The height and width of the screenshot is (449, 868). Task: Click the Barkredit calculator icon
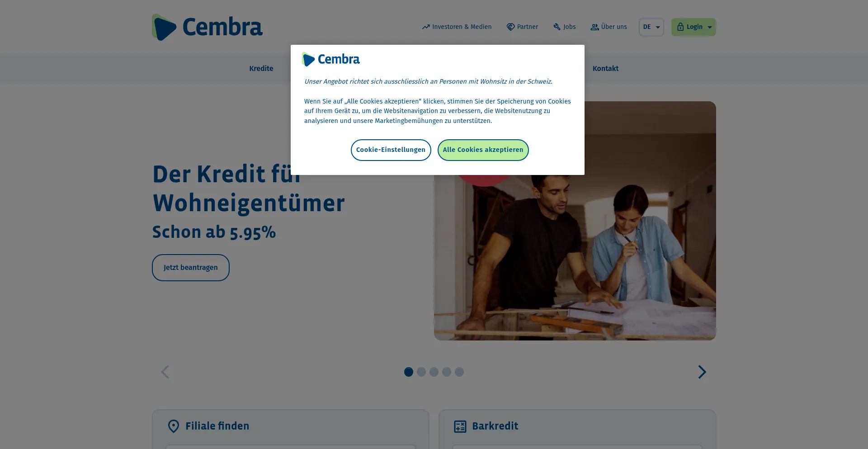pos(460,426)
